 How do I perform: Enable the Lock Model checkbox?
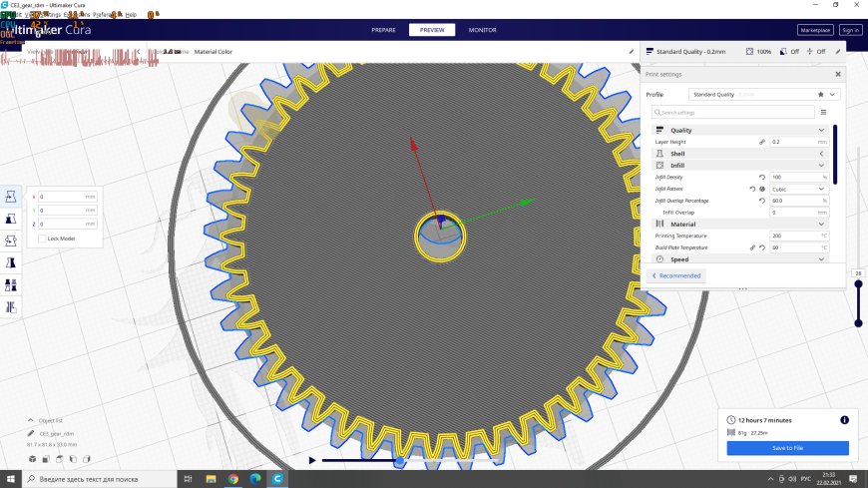(x=42, y=239)
